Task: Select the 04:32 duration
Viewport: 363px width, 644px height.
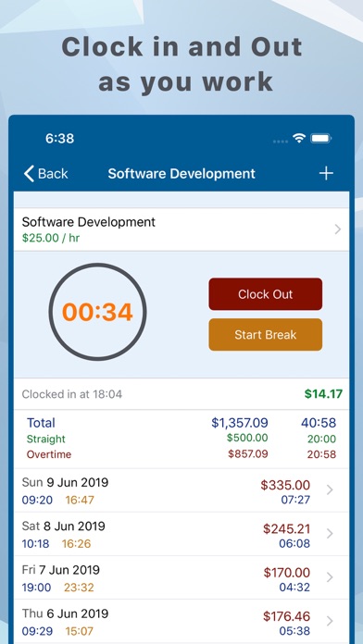Action: tap(294, 588)
